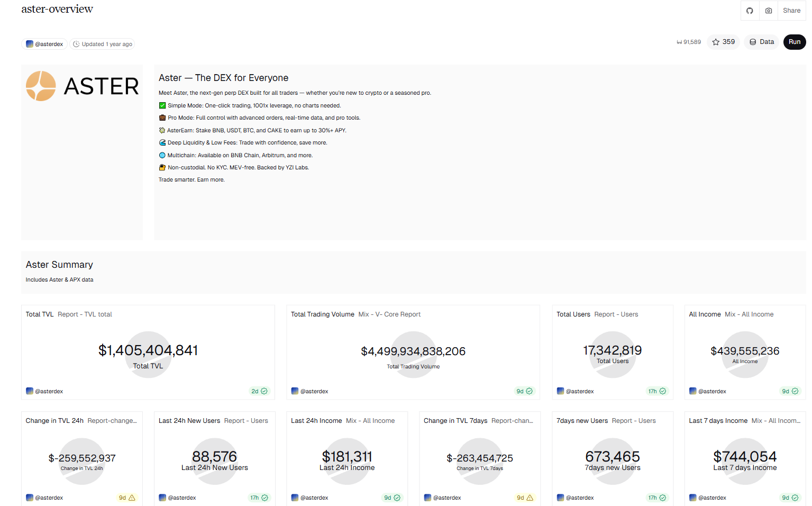Click the 17,342,819 Total Users value
Viewport: 812px width, 506px height.
point(613,350)
